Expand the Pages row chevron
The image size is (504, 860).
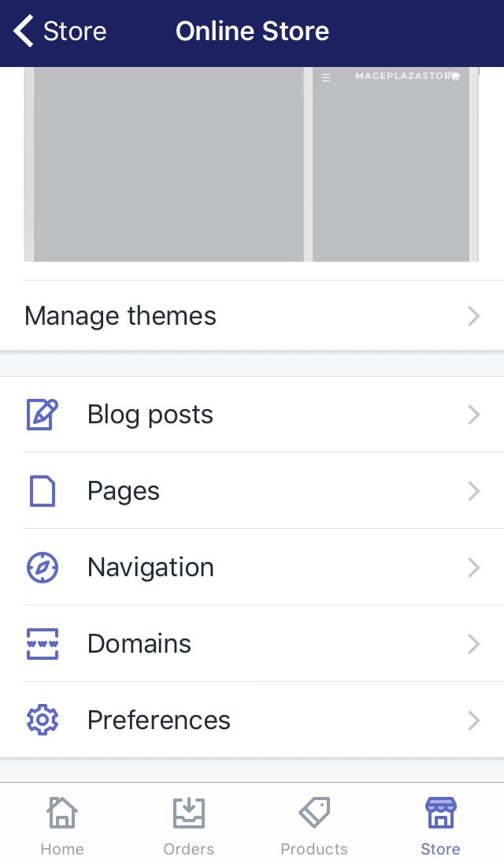pos(473,491)
